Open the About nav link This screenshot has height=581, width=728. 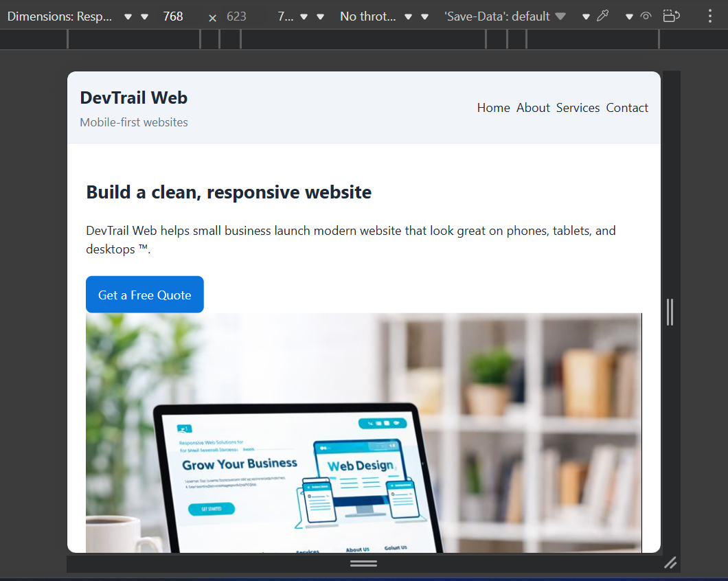[533, 108]
